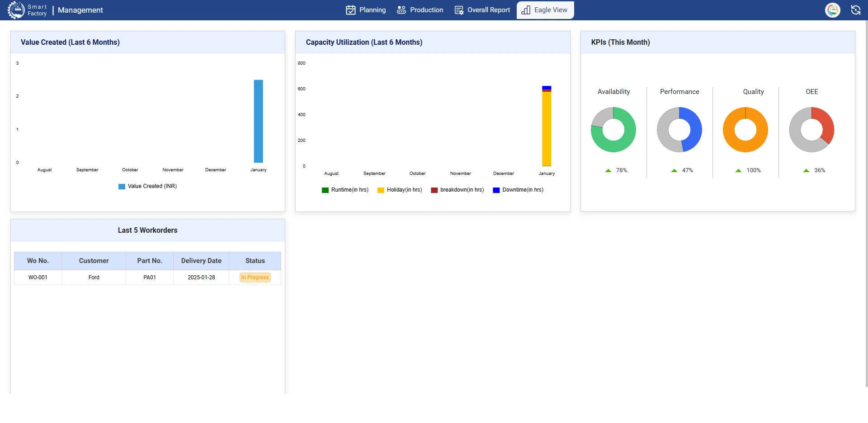Click the Performance donut chart
Viewport: 868px width, 423px height.
[x=679, y=130]
